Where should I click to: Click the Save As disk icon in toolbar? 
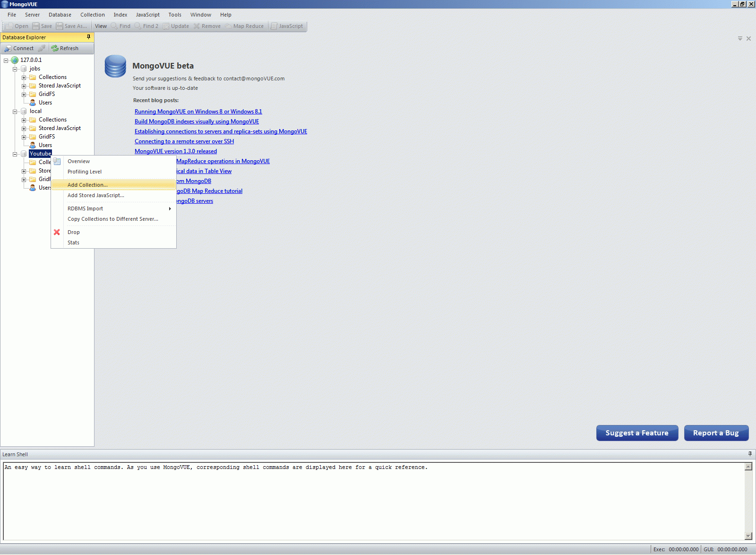pos(60,26)
